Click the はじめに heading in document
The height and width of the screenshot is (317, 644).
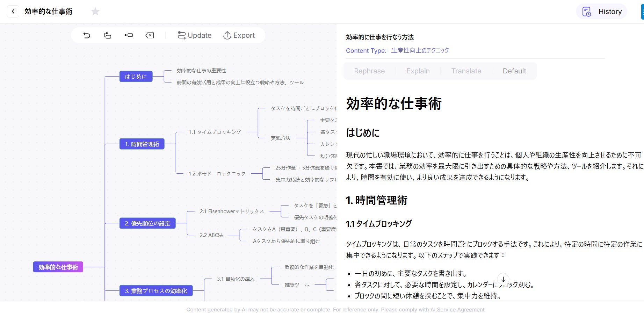coord(363,133)
